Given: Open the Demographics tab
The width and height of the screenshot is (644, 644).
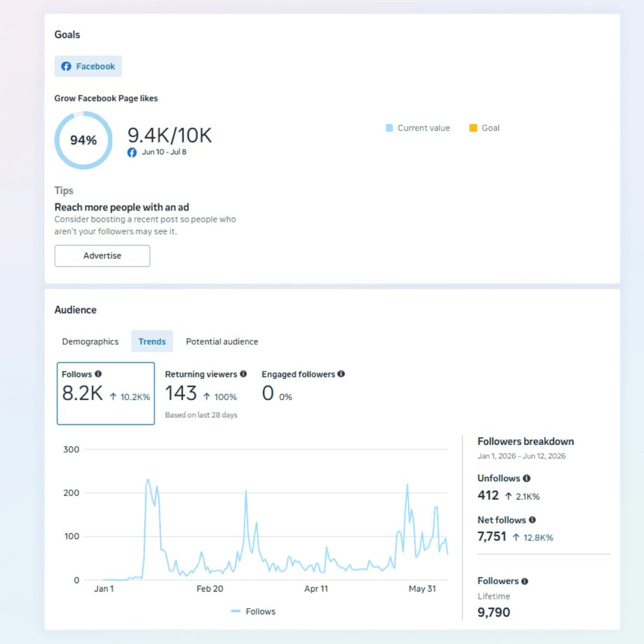Looking at the screenshot, I should (x=91, y=341).
